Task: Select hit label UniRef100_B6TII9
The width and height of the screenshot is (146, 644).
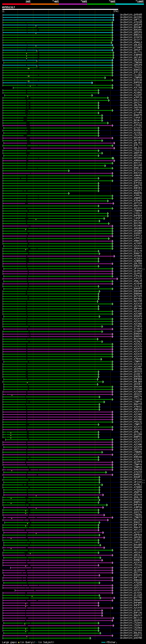Action: point(131,618)
